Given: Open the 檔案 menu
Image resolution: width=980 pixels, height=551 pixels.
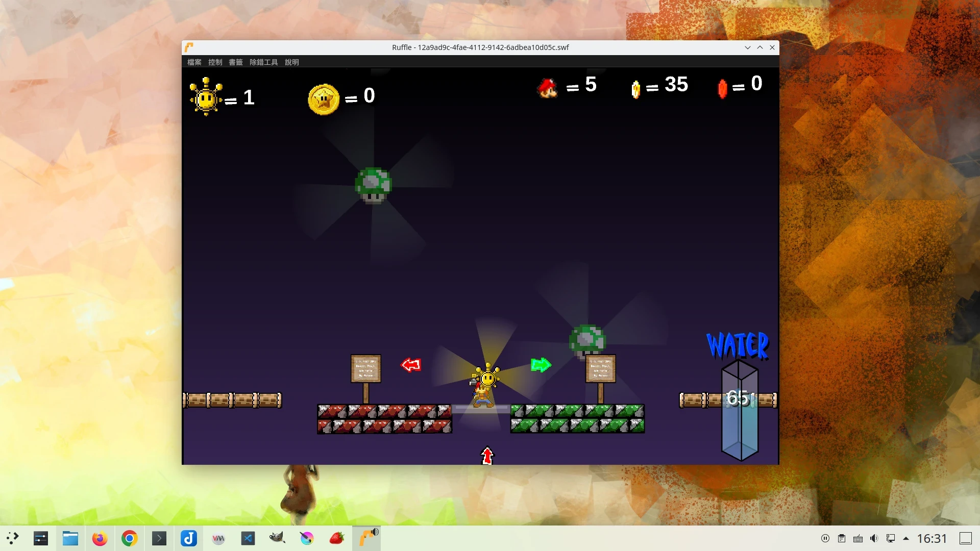Looking at the screenshot, I should click(x=194, y=62).
